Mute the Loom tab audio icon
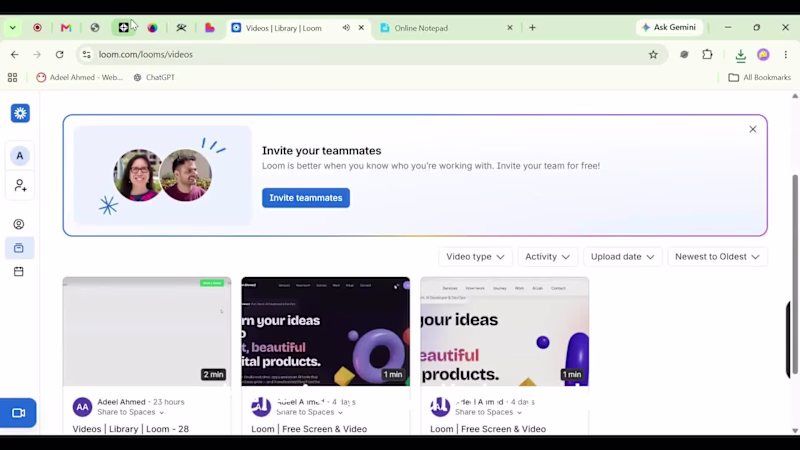Image resolution: width=800 pixels, height=450 pixels. pyautogui.click(x=346, y=28)
